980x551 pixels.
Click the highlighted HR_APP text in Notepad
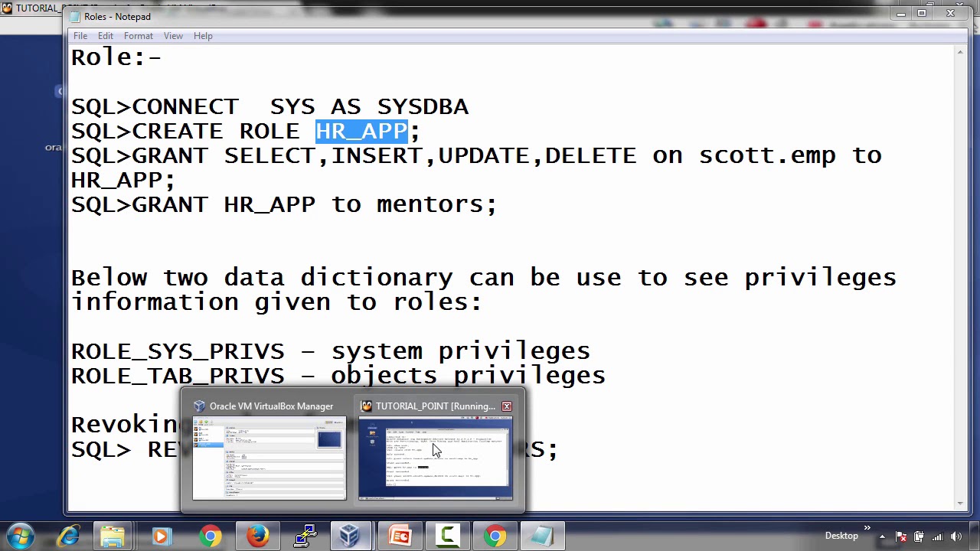(x=361, y=131)
